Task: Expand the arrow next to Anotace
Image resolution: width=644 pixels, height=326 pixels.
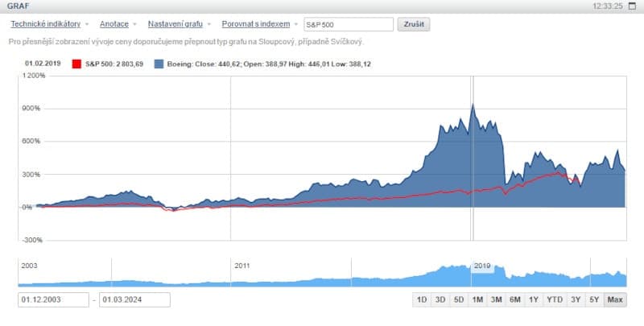Action: 134,24
